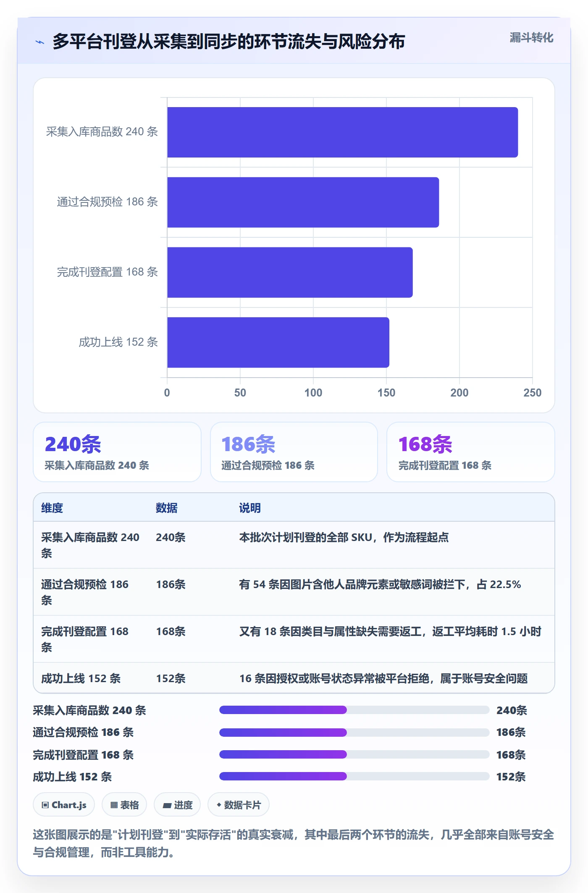Screen dimensions: 588x893
Task: Click the chart title 多平台刊登从采集到同步
Action: click(x=228, y=42)
